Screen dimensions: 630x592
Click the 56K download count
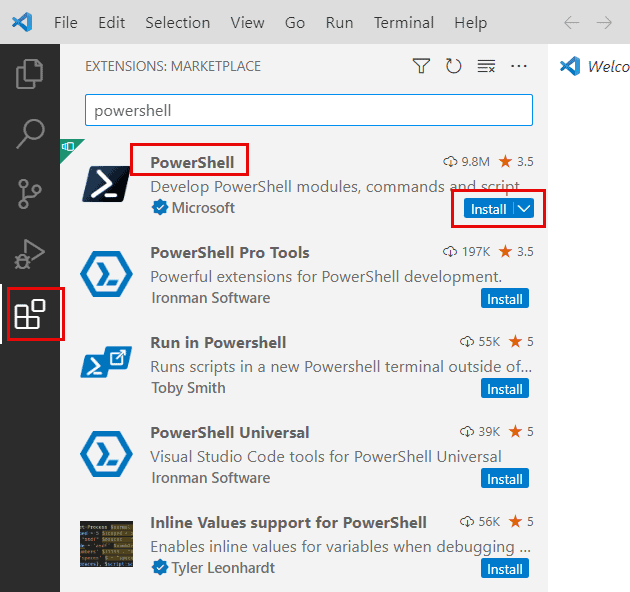pos(489,522)
